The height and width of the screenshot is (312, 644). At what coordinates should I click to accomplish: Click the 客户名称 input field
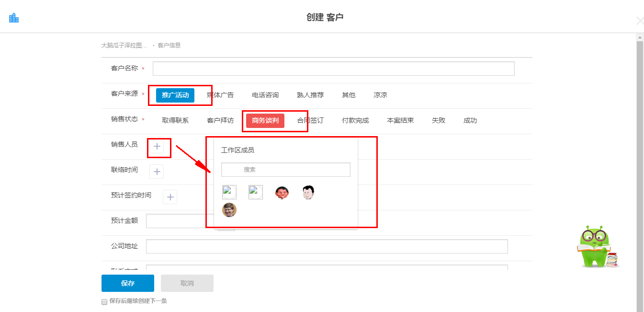333,69
